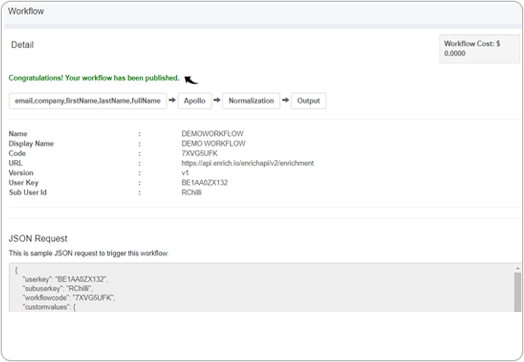Click the 7XVG5UFK code value
Image resolution: width=524 pixels, height=362 pixels.
(200, 153)
